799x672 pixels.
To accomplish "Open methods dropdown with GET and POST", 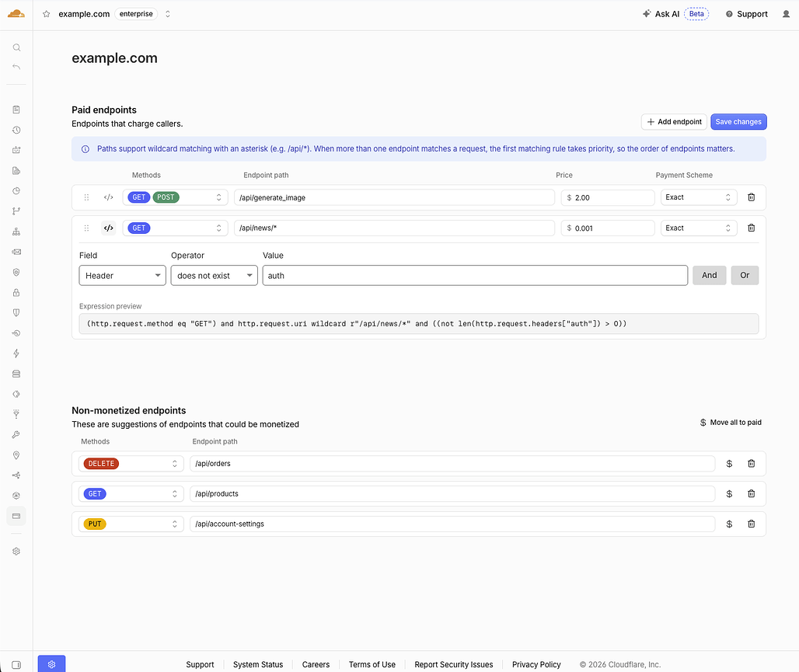I will click(175, 197).
